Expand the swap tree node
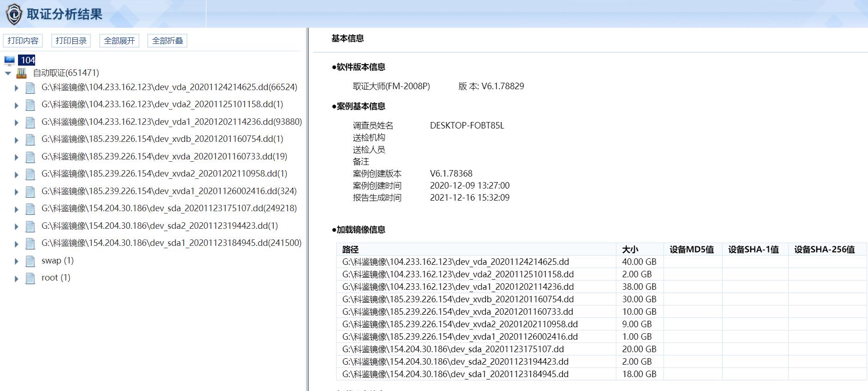The image size is (868, 391). (17, 261)
